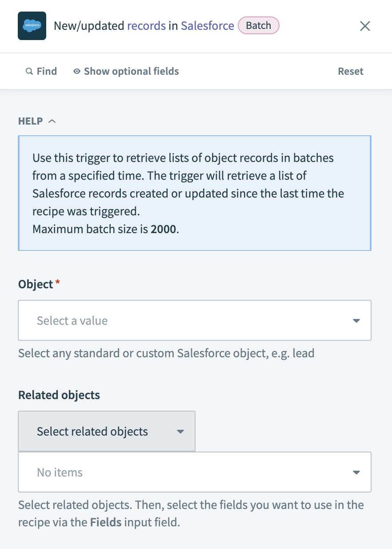Click the dropdown arrow in the Object field

(356, 320)
